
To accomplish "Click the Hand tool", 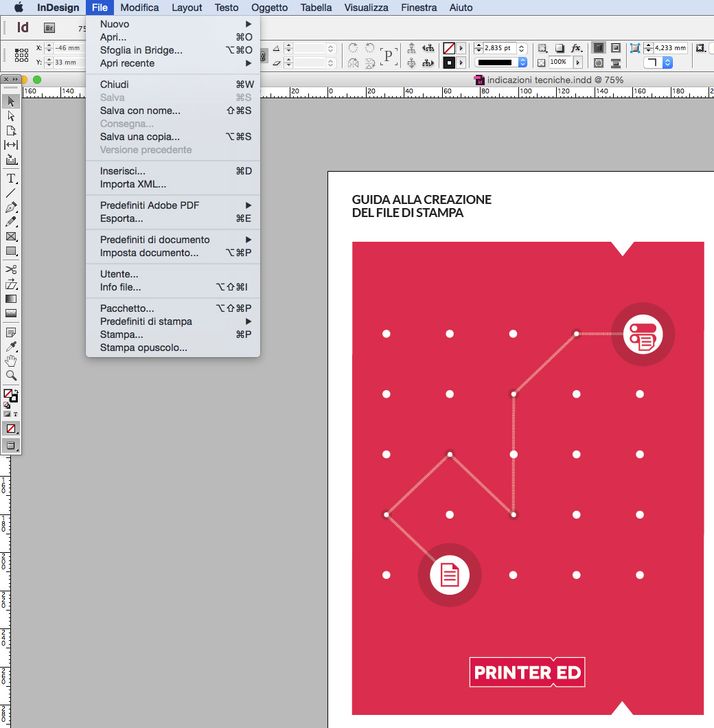I will [11, 361].
